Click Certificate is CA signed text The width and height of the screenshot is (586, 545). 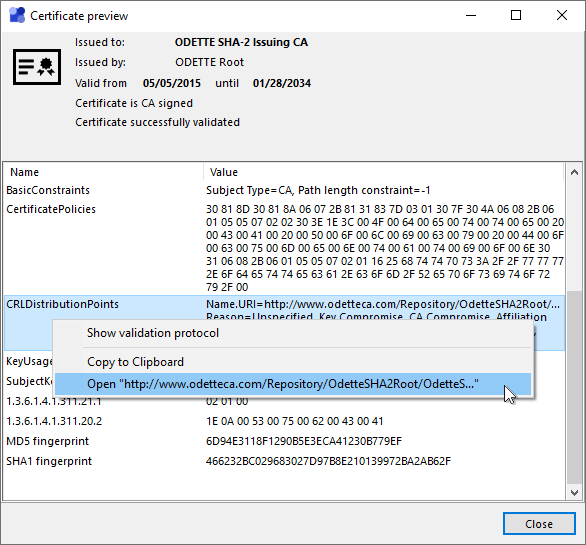point(134,103)
